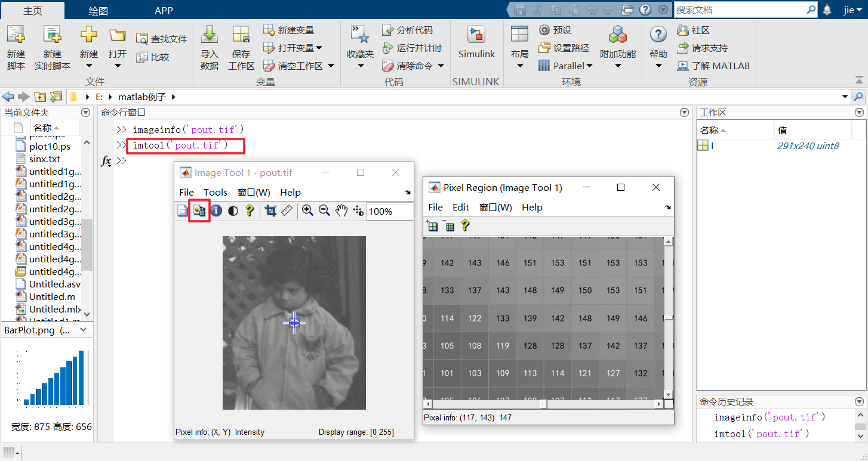Zoom in within the Pixel Region window
The image size is (868, 461).
click(x=432, y=226)
